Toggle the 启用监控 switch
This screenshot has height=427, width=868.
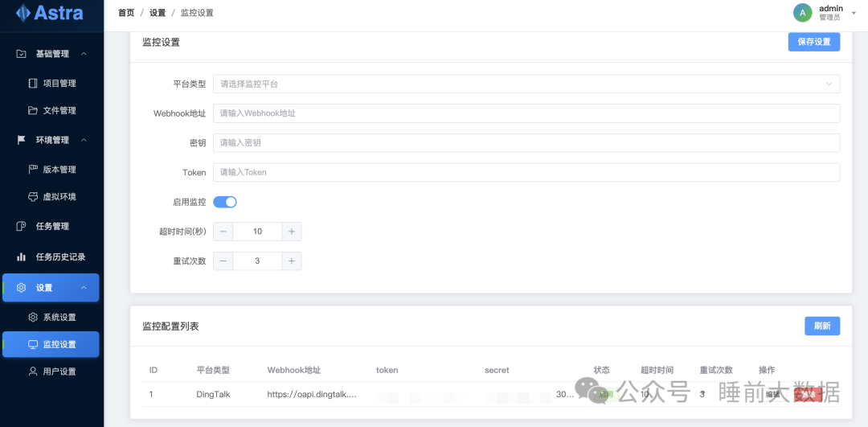tap(225, 202)
